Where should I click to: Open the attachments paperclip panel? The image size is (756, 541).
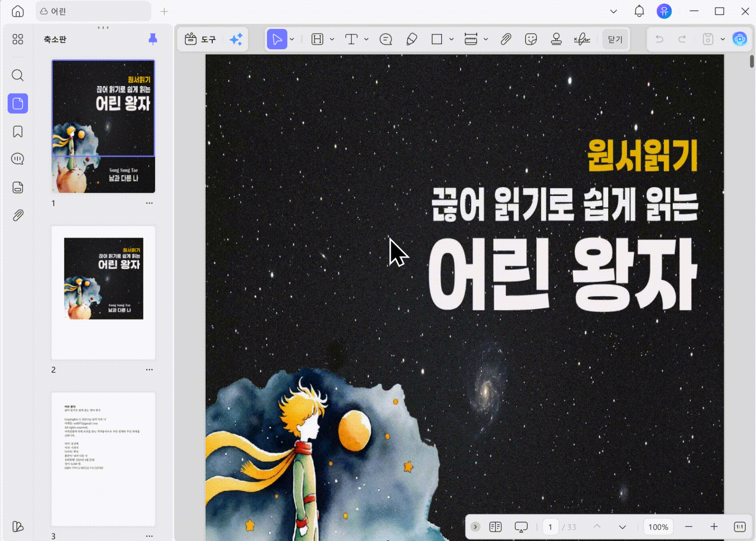[18, 215]
